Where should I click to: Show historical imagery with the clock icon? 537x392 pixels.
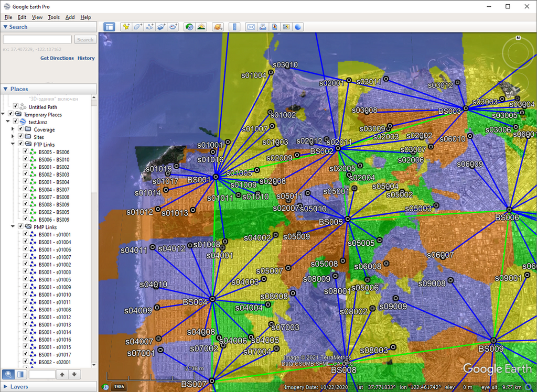[x=188, y=26]
